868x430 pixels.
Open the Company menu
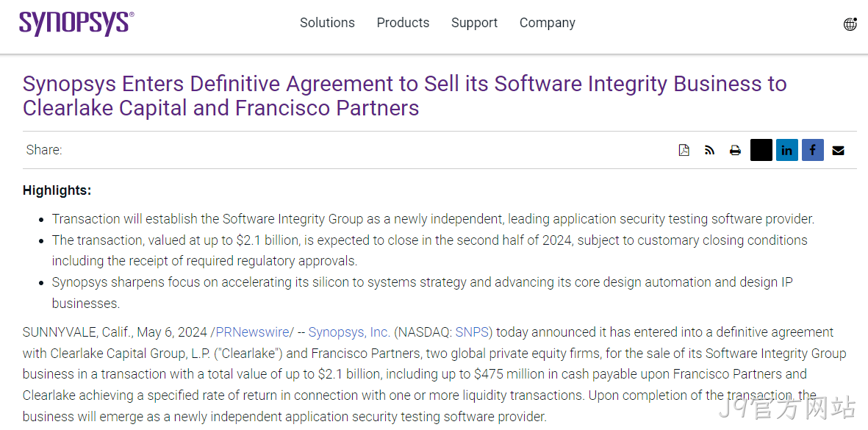pyautogui.click(x=547, y=23)
